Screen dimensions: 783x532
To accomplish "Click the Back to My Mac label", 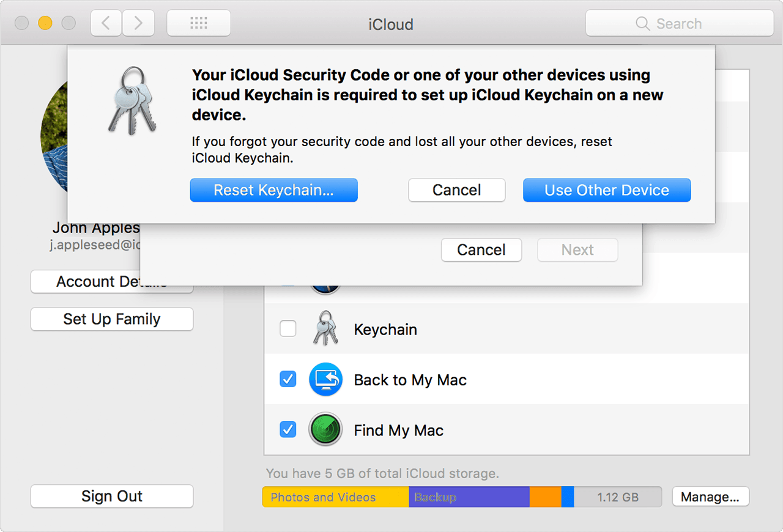I will click(x=410, y=380).
